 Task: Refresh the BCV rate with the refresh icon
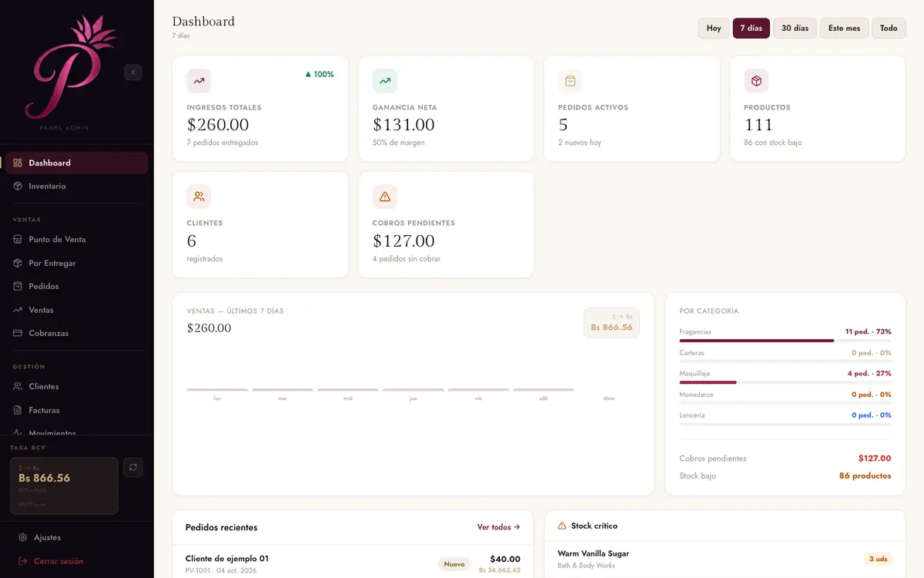(x=133, y=467)
